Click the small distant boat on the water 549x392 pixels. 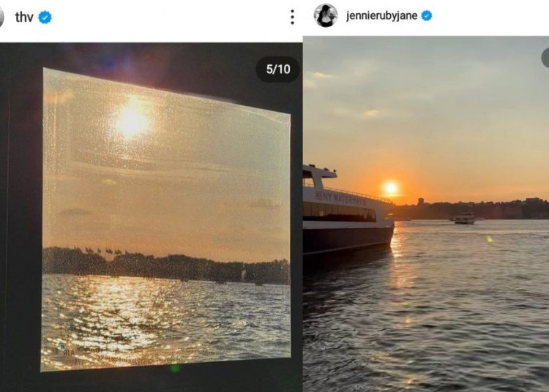click(x=464, y=218)
